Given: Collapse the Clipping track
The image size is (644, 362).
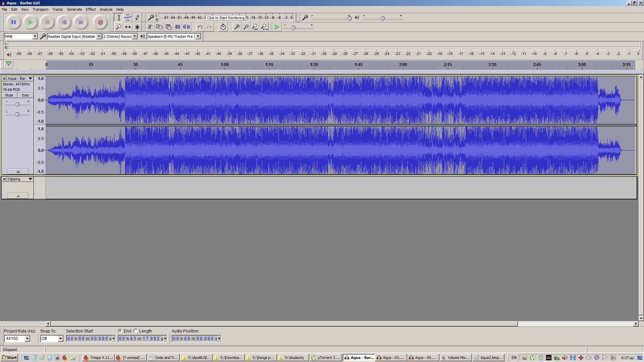Looking at the screenshot, I should [18, 196].
